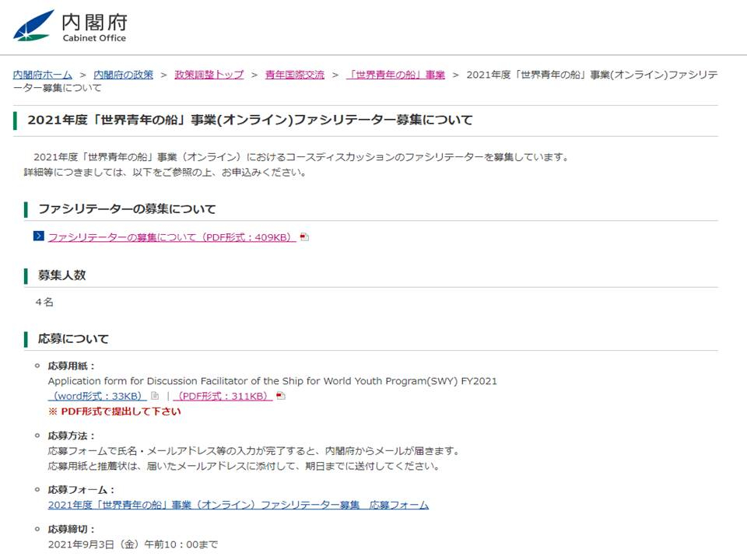The image size is (747, 560).
Task: Click the red notice ※ PDF形式で提出して下さい
Action: [x=114, y=411]
